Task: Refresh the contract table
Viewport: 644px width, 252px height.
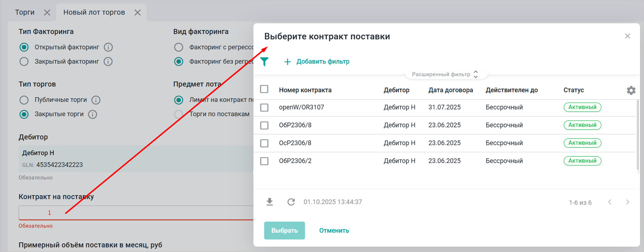Action: click(x=291, y=202)
